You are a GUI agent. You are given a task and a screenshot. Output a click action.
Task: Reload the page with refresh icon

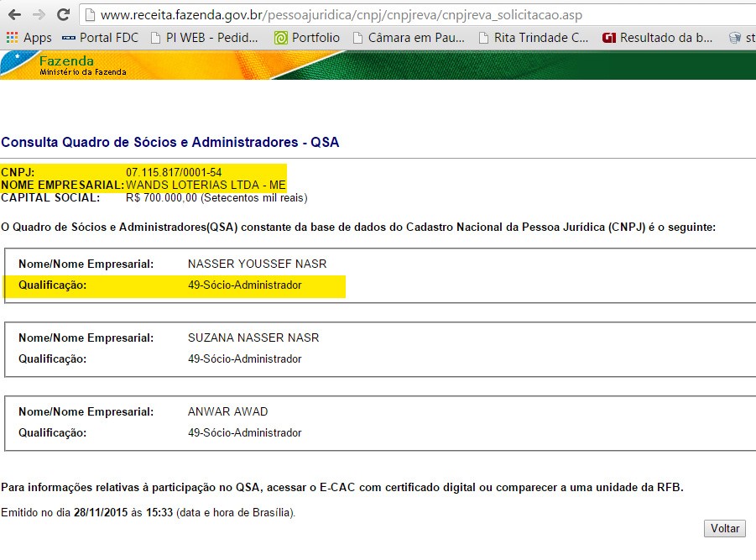64,15
